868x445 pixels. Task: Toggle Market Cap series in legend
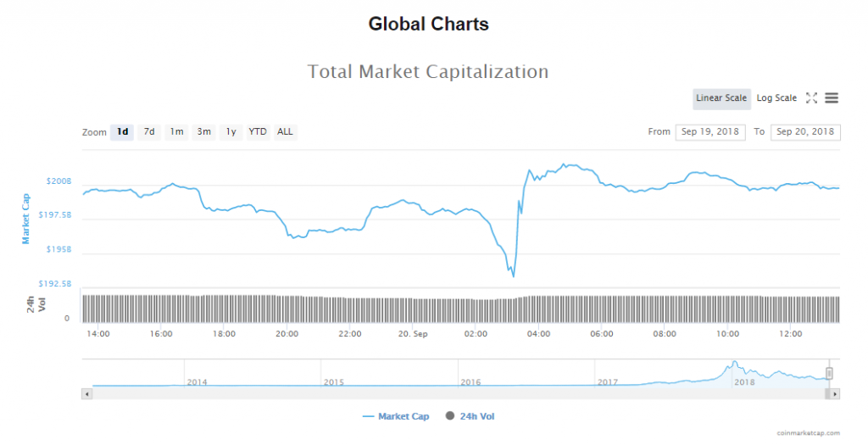[x=395, y=416]
